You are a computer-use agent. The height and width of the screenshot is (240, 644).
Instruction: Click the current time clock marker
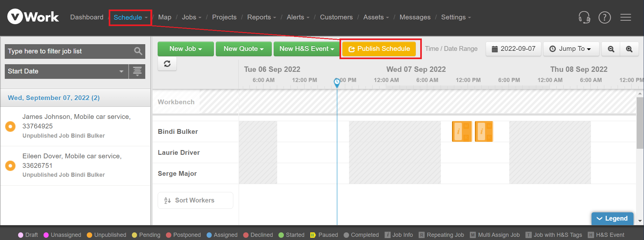coord(337,83)
